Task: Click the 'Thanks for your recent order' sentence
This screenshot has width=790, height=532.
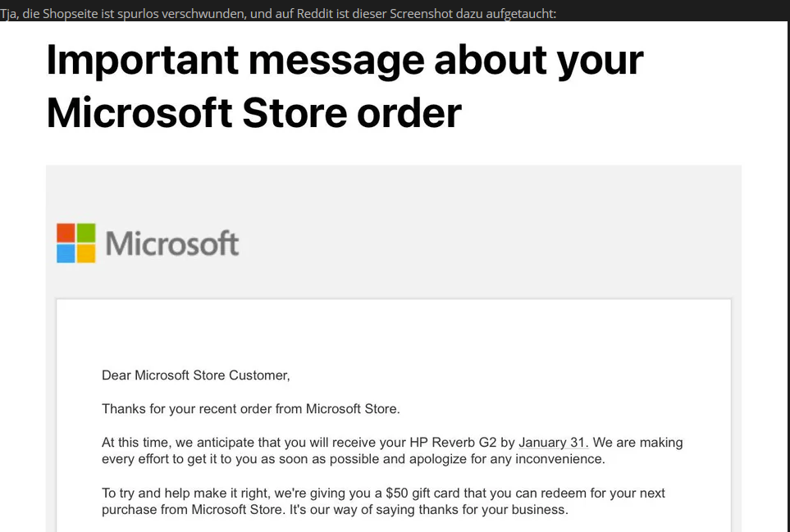Action: tap(250, 408)
